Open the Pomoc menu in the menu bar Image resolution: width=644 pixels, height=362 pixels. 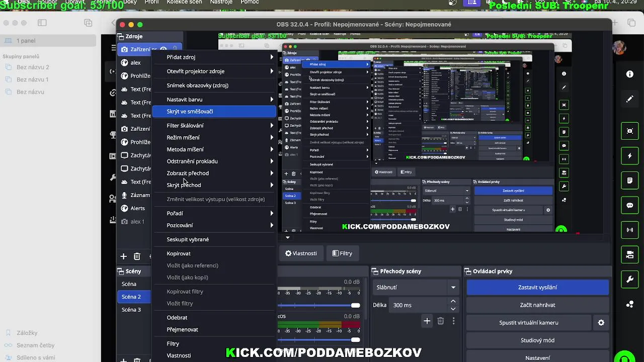point(250,3)
